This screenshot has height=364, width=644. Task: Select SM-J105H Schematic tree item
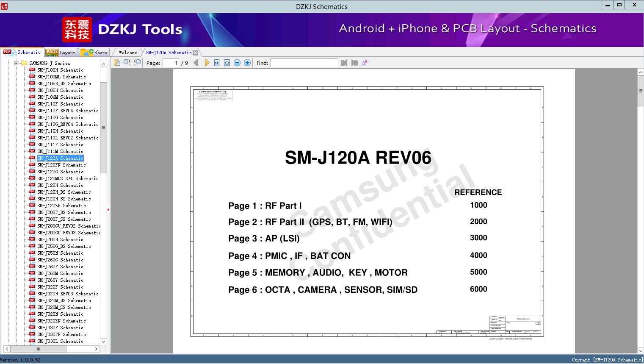click(60, 90)
